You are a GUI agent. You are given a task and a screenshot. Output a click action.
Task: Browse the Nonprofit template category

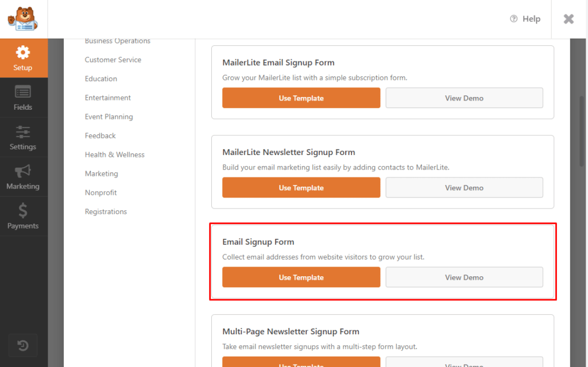pyautogui.click(x=100, y=192)
